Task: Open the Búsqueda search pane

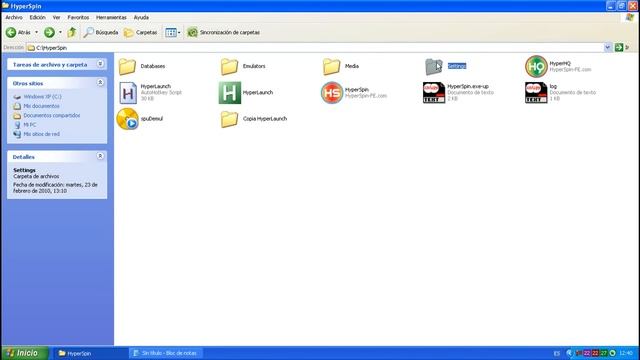Action: click(101, 32)
